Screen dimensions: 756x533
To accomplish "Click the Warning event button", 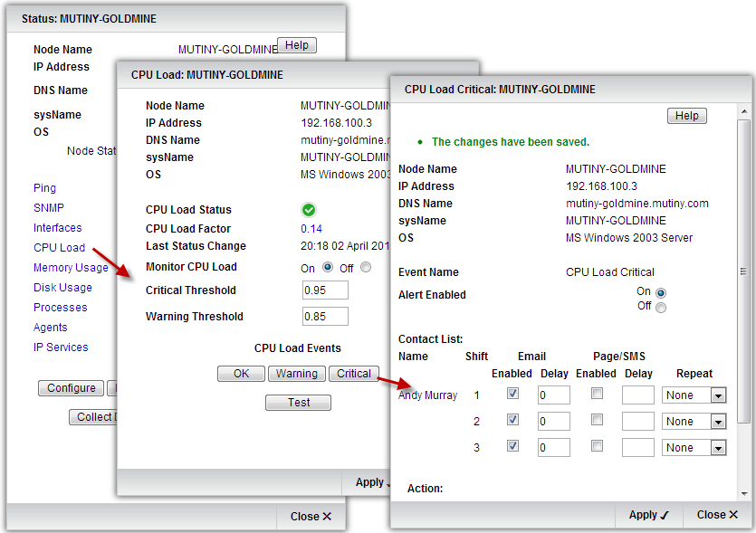I will [297, 374].
